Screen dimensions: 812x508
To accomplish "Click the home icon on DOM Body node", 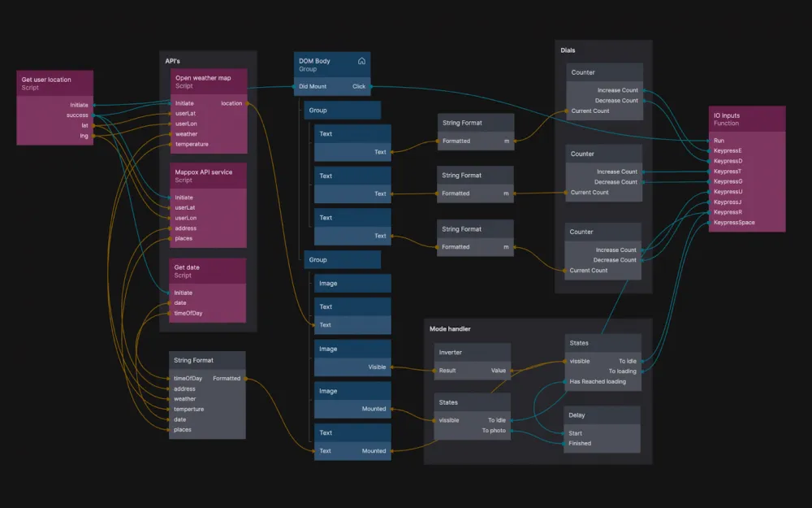I will tap(361, 61).
